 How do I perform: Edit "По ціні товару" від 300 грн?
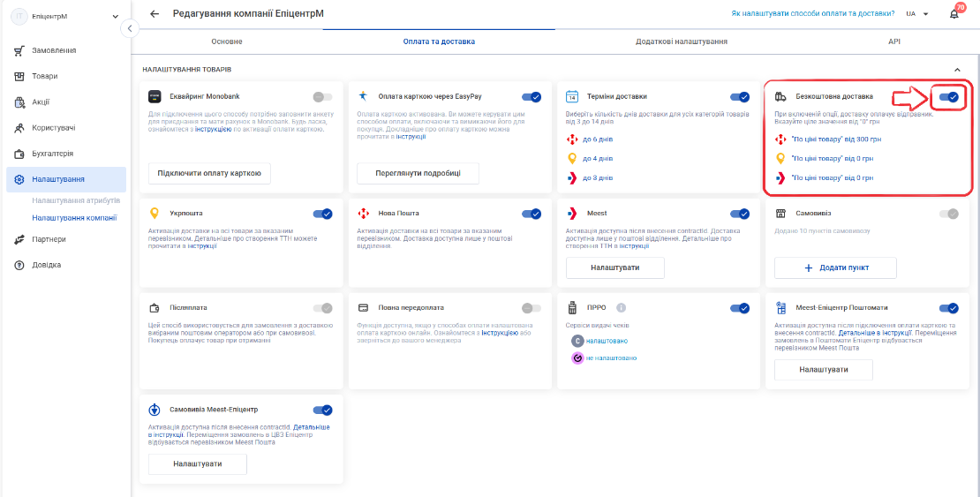click(x=835, y=139)
